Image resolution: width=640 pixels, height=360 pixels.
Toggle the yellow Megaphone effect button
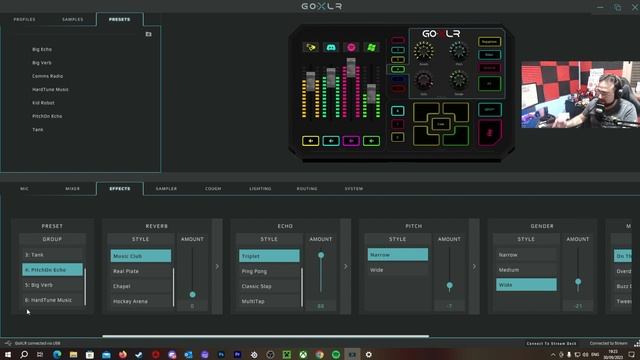(x=489, y=42)
